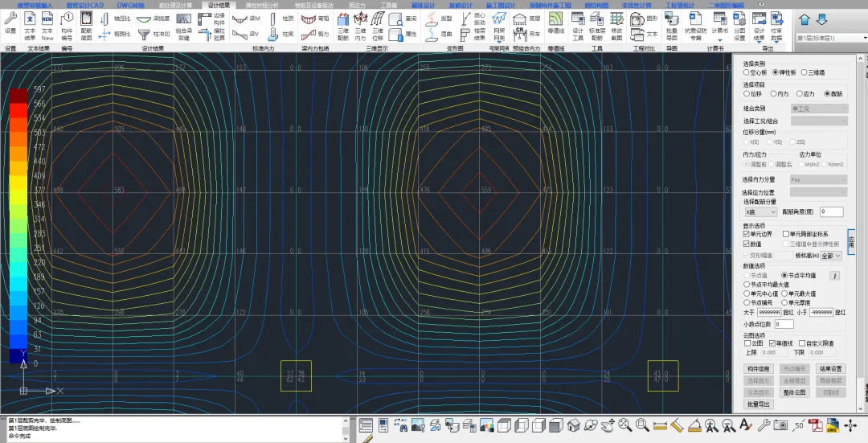868x443 pixels.
Task: Switch to DWG转换 tab
Action: pos(131,5)
